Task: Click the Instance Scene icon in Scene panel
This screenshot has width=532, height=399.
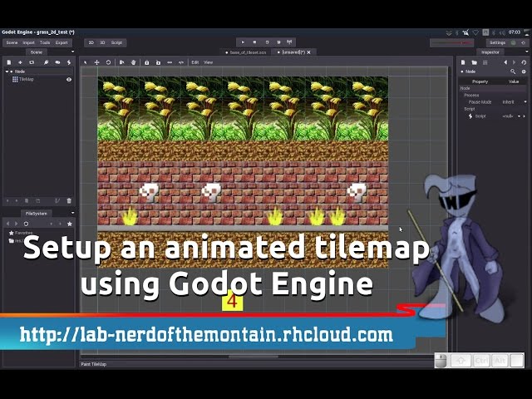Action: 32,62
